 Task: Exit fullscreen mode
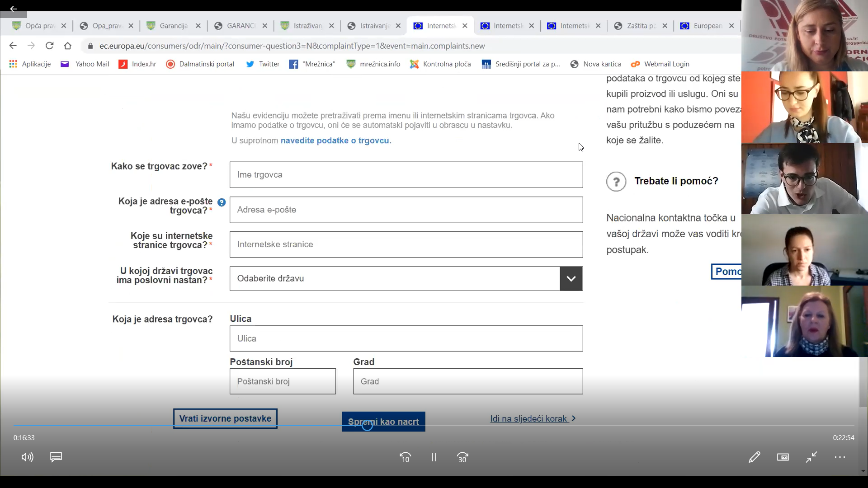[811, 457]
